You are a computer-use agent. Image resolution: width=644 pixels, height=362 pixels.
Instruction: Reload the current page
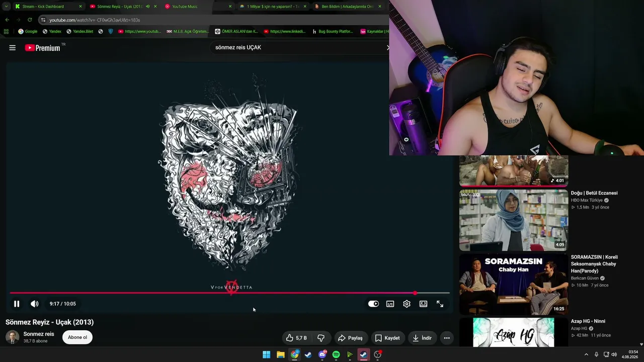pos(30,20)
